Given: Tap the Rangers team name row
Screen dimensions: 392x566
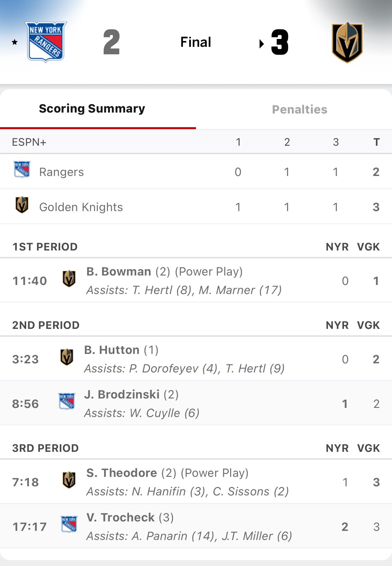Looking at the screenshot, I should (61, 172).
